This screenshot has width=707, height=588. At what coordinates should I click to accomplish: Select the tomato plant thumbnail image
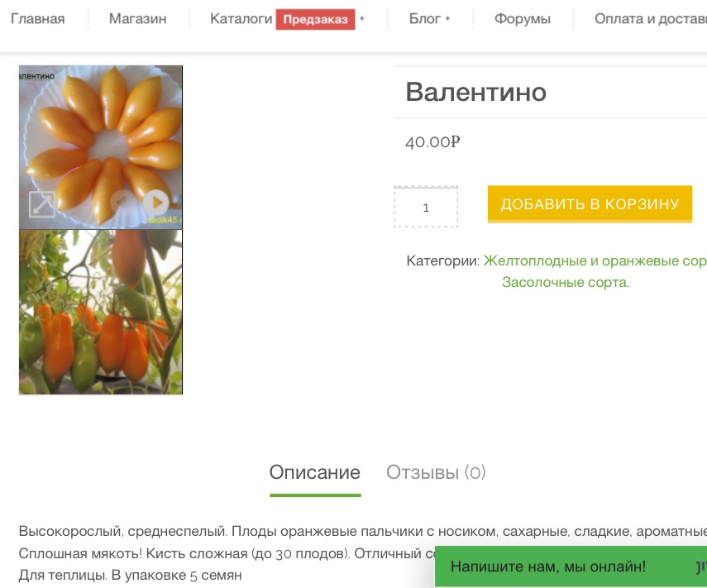pos(100,313)
